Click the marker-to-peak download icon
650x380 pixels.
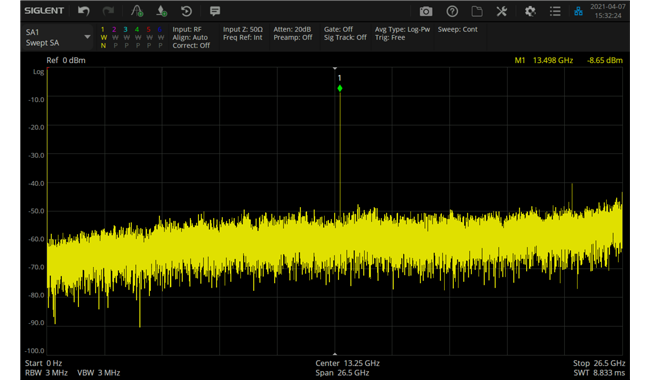(x=162, y=11)
